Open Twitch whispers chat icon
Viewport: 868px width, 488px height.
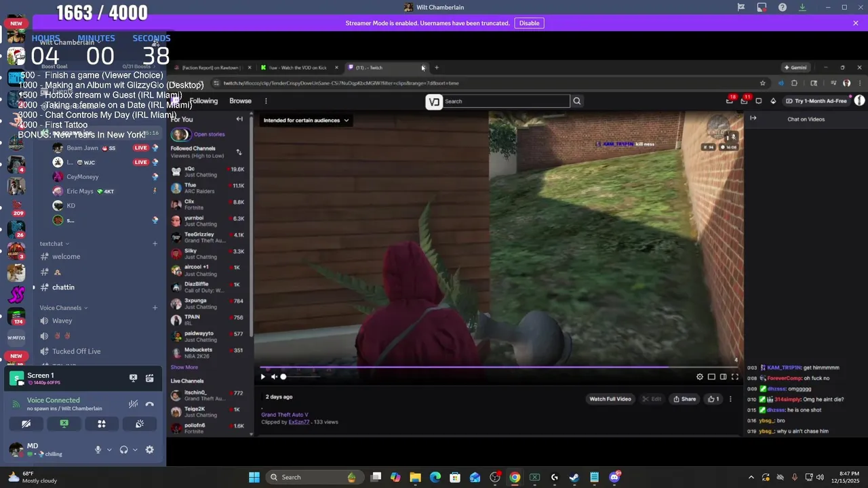coord(759,101)
